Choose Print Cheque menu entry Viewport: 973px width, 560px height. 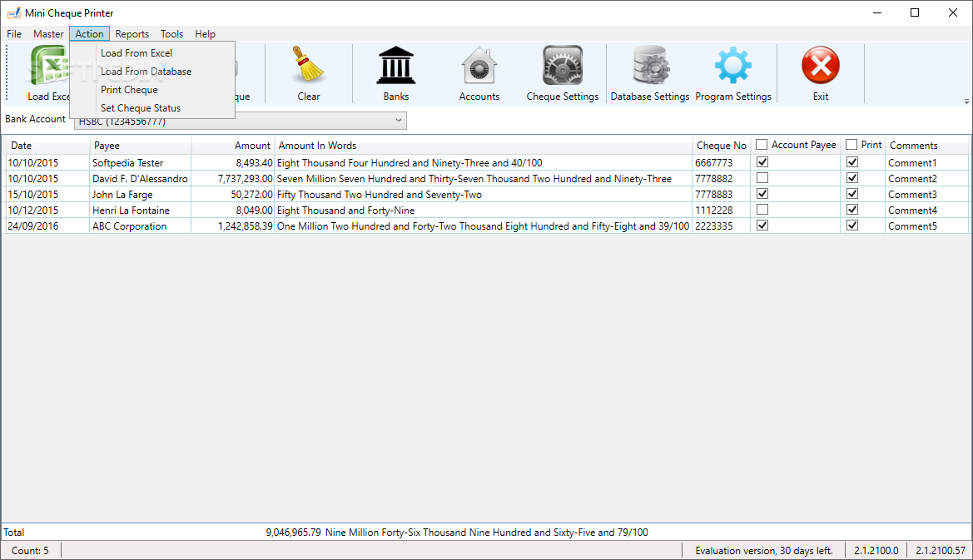point(152,90)
